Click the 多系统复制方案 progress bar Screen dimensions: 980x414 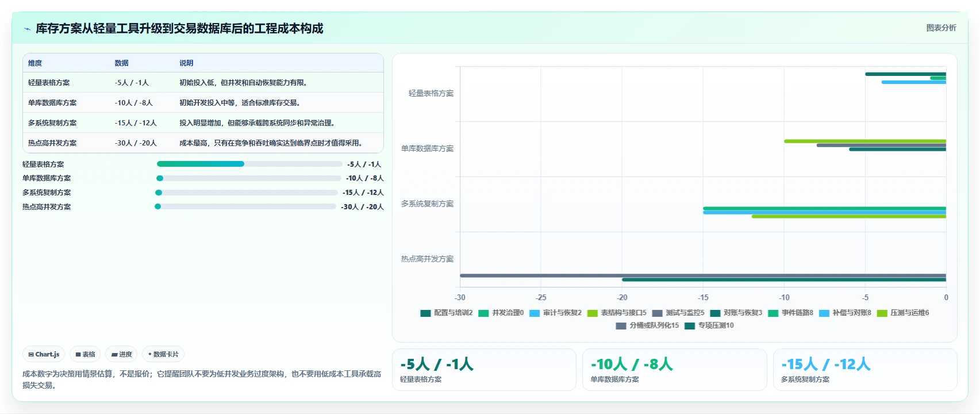click(x=247, y=193)
